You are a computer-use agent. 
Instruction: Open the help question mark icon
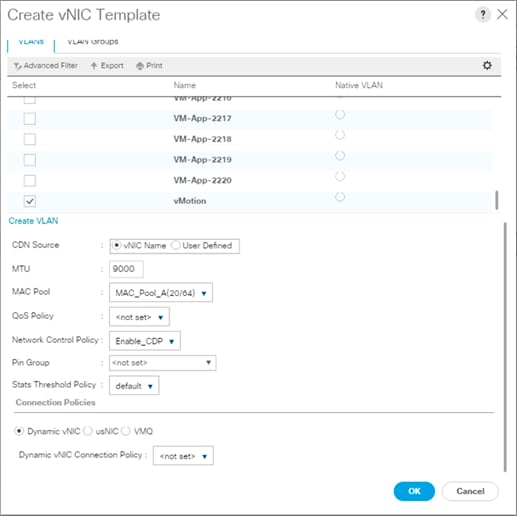pos(483,15)
